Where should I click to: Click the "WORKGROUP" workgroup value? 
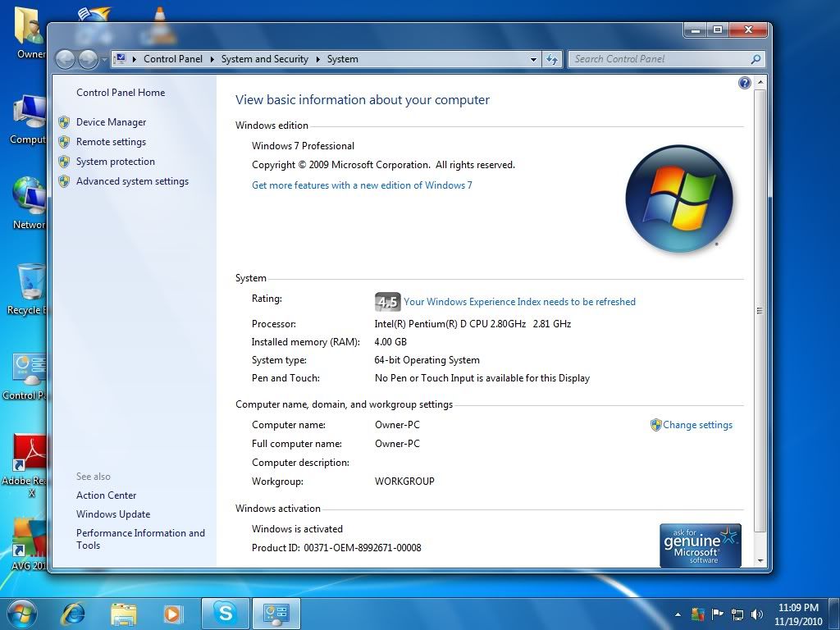[404, 481]
